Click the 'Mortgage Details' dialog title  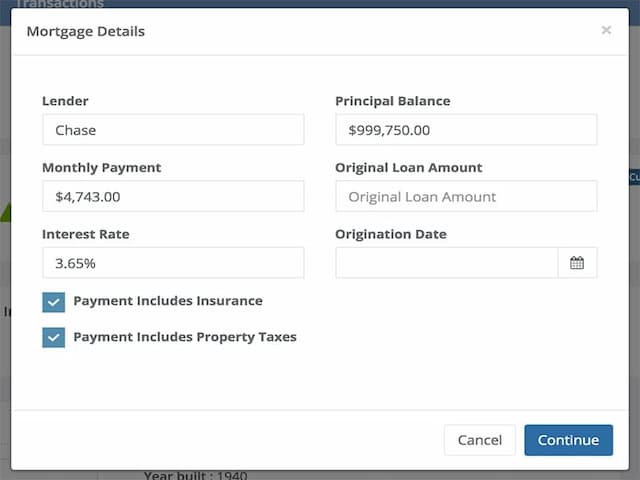click(x=85, y=31)
